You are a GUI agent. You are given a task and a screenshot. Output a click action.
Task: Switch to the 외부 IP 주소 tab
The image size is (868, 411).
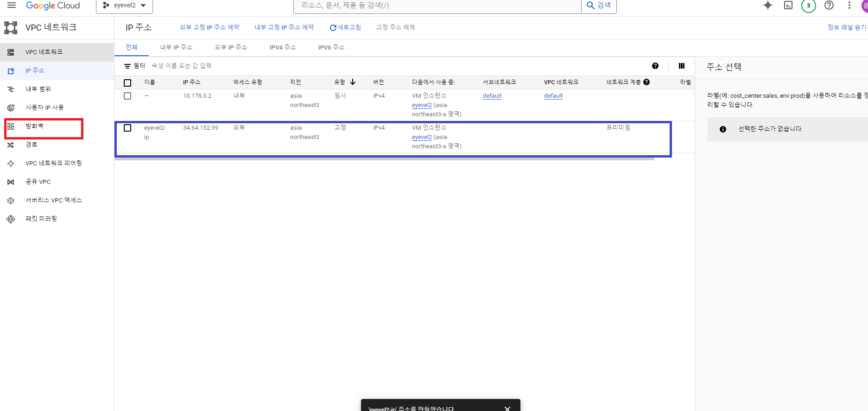[231, 47]
